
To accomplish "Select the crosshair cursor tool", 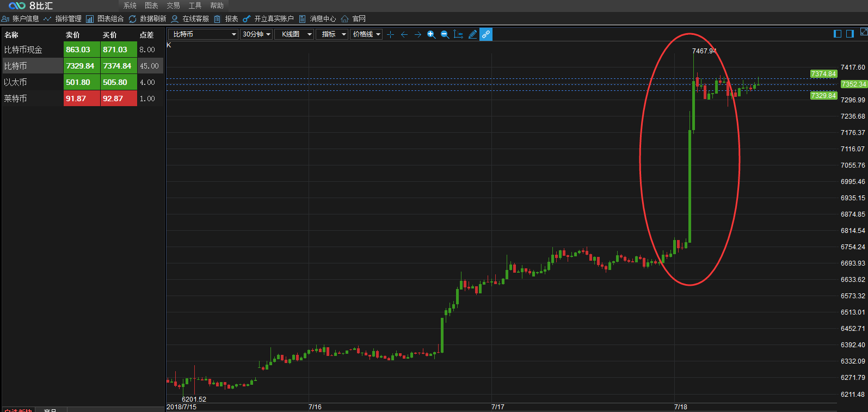I will (390, 34).
